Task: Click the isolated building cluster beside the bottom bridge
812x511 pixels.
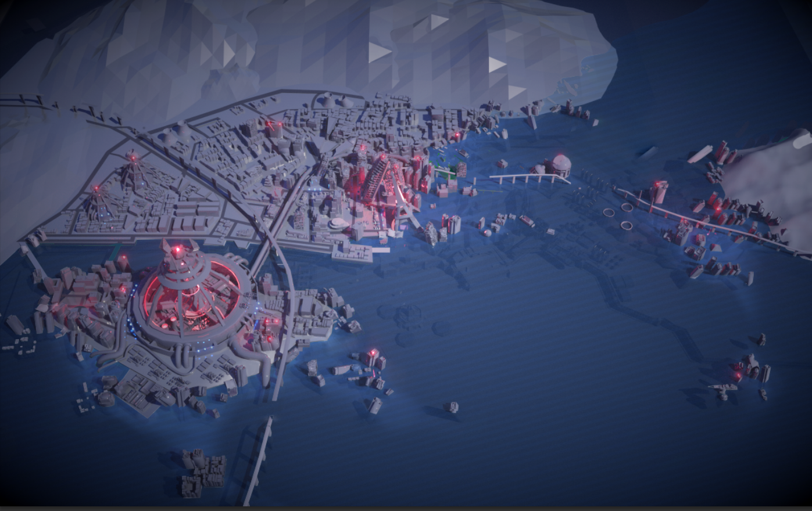Action: [x=203, y=472]
